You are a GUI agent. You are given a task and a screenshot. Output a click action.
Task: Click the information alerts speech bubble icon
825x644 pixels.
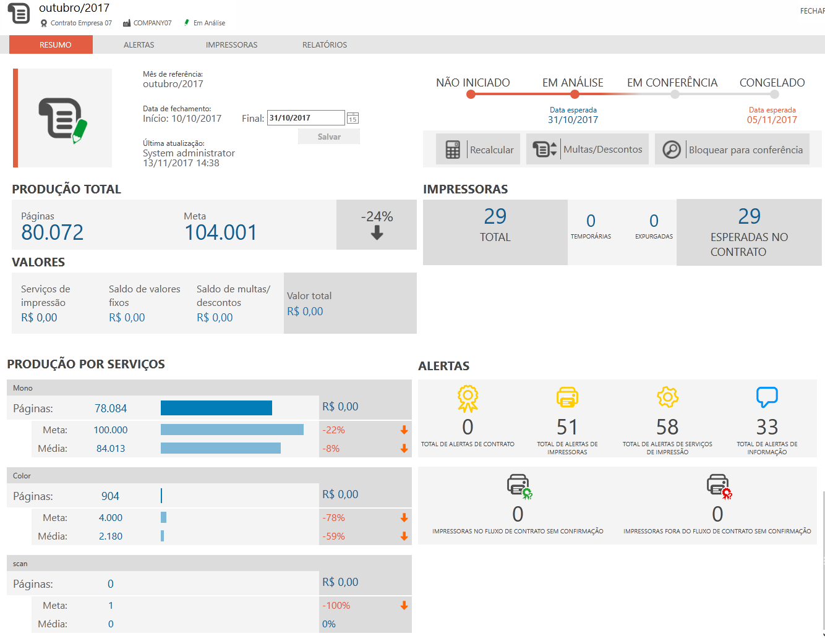(x=767, y=397)
